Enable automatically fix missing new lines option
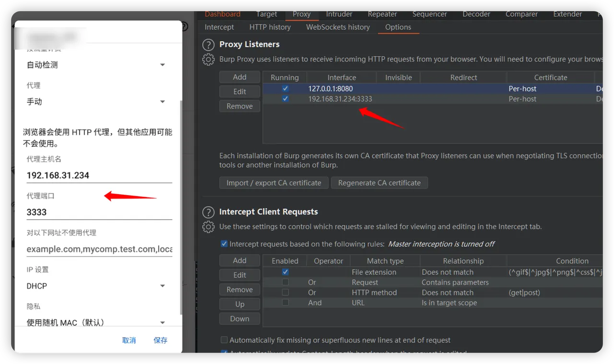Viewport: 614px width, 364px height. [x=224, y=340]
